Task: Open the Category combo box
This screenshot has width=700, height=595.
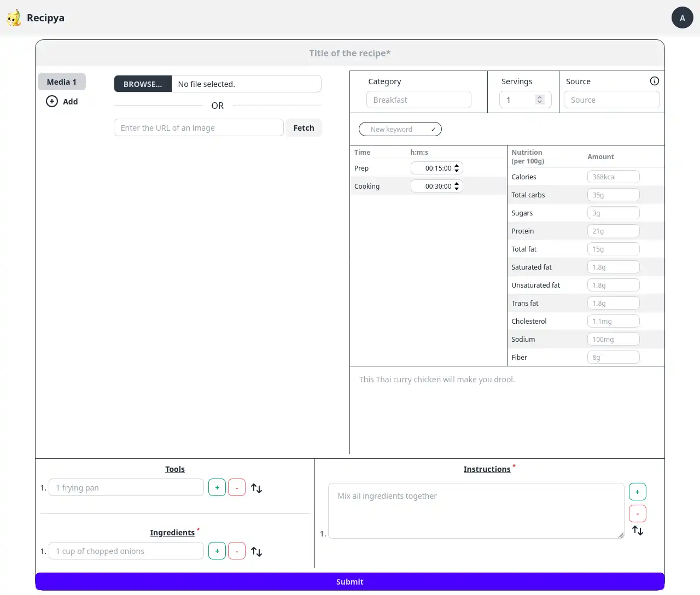Action: tap(418, 100)
